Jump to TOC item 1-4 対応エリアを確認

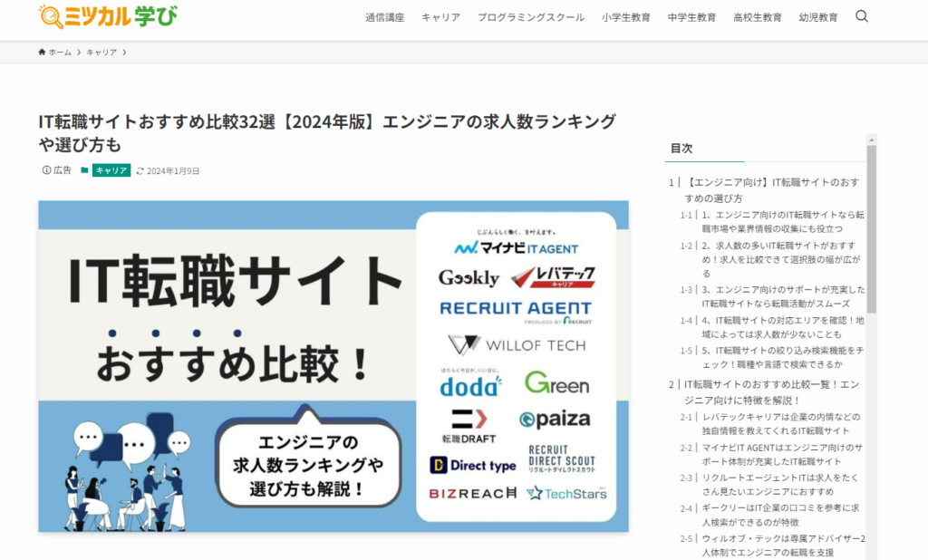click(783, 327)
